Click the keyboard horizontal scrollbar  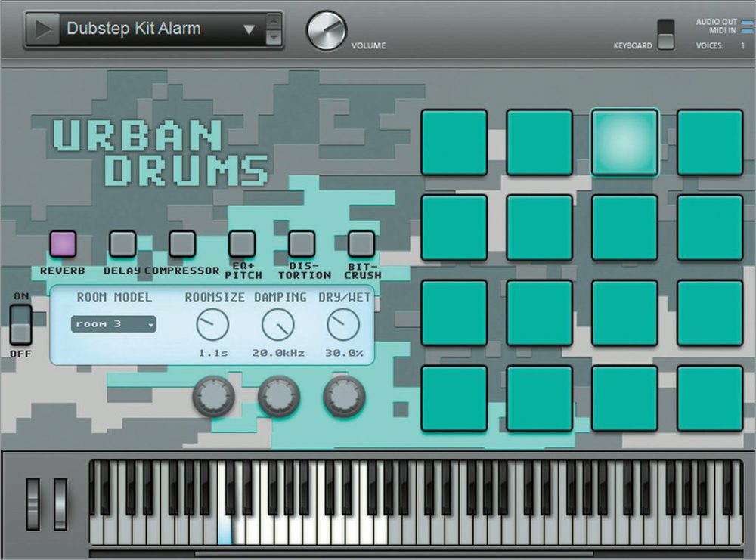(394, 553)
